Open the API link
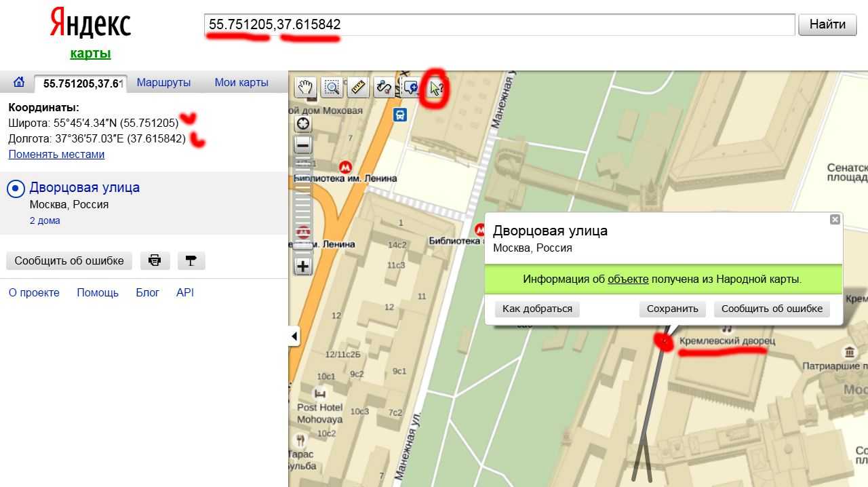The width and height of the screenshot is (868, 487). pos(185,293)
